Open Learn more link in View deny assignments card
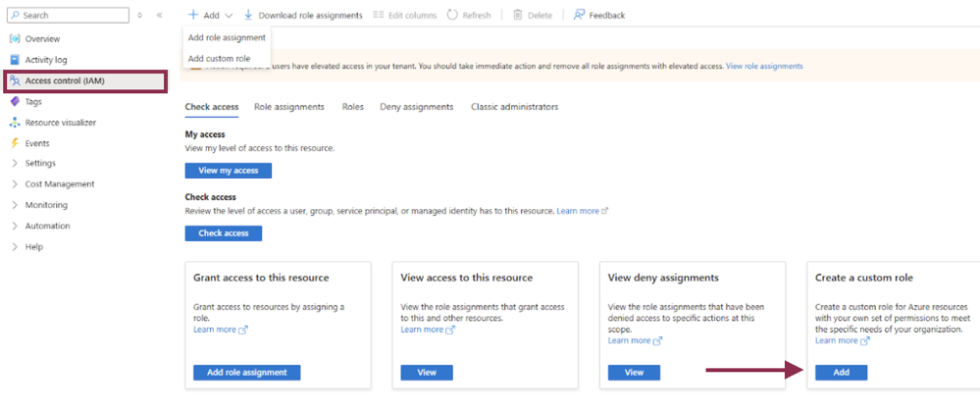This screenshot has width=980, height=412. (629, 340)
